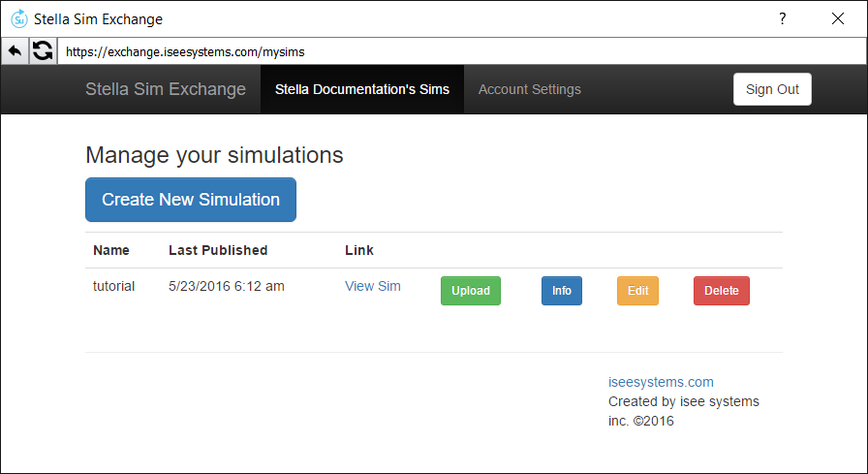Open help with the question mark button

782,18
